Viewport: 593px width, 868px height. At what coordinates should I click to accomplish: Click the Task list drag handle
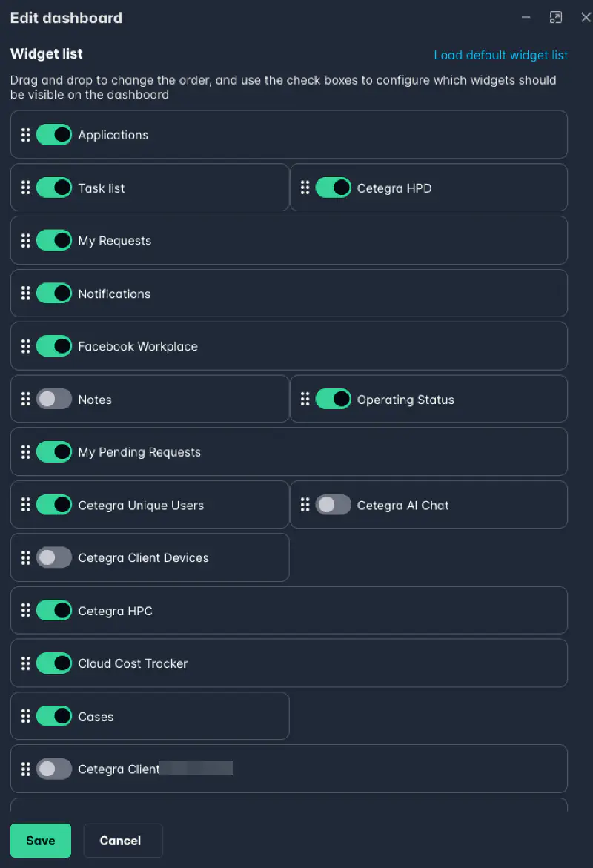[26, 188]
